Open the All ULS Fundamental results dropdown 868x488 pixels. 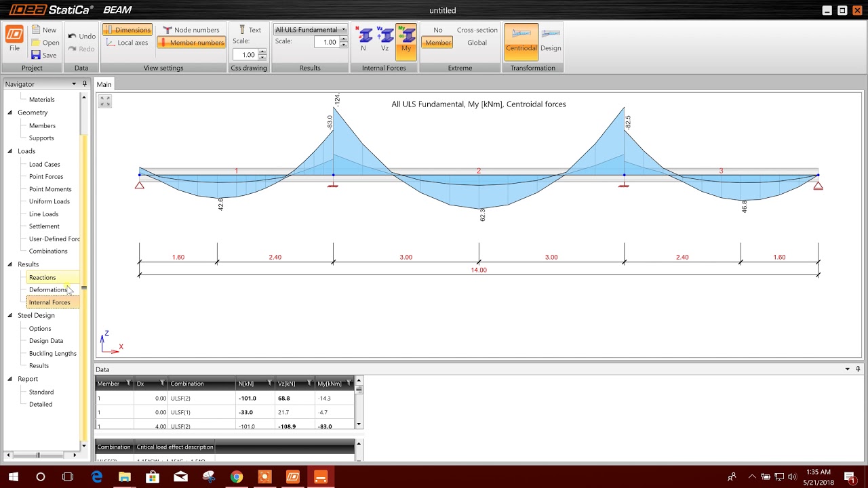point(343,29)
